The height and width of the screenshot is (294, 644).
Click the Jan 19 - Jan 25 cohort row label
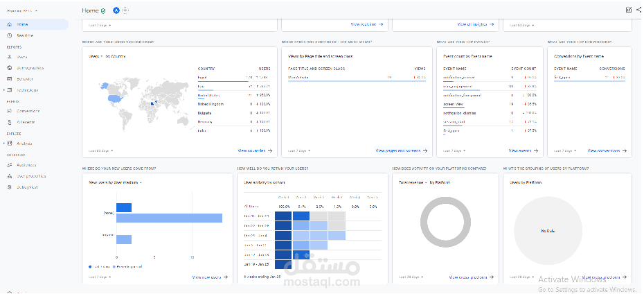[x=256, y=264]
